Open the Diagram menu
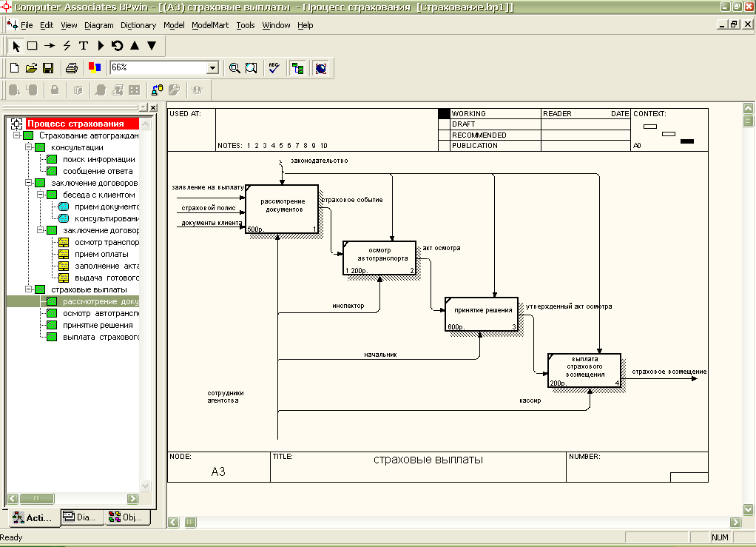Screen dimensions: 756x547 (99, 25)
